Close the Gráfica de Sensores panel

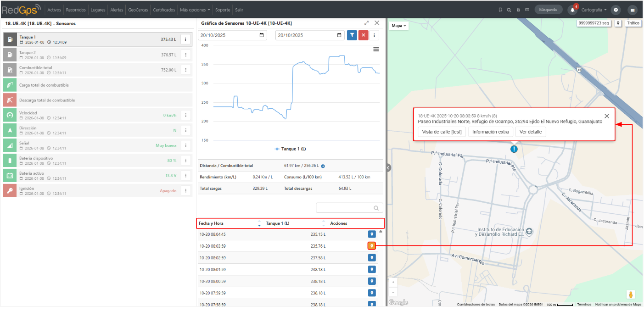(377, 23)
